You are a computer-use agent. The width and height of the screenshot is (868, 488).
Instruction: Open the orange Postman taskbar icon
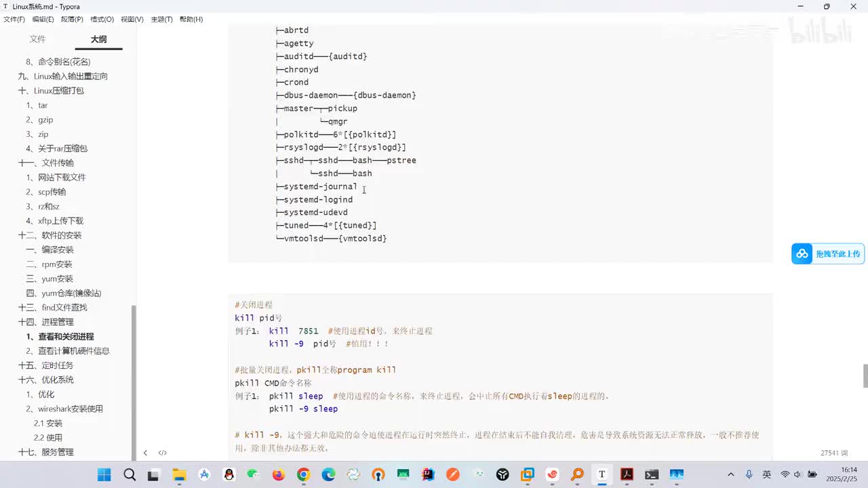pyautogui.click(x=452, y=474)
